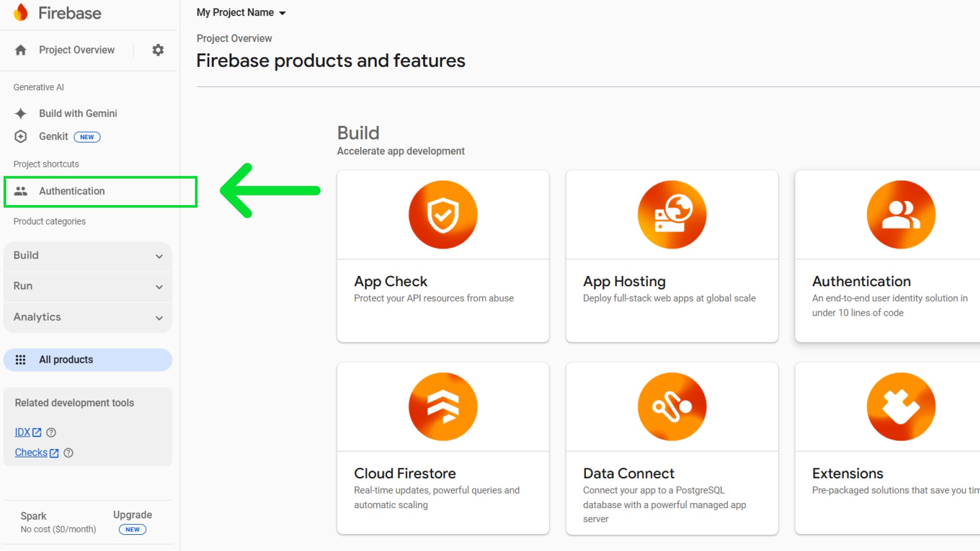Open project settings gear icon
Screen dimensions: 980x551
click(x=158, y=49)
